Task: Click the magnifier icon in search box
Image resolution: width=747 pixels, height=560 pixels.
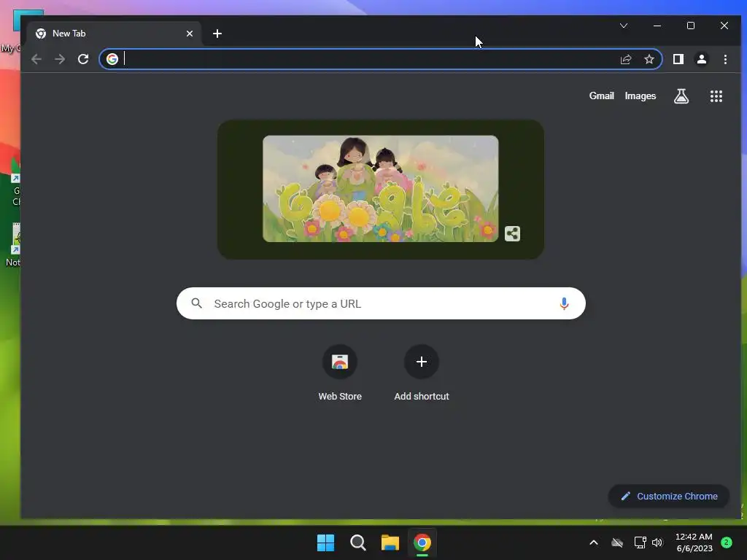Action: pos(197,303)
